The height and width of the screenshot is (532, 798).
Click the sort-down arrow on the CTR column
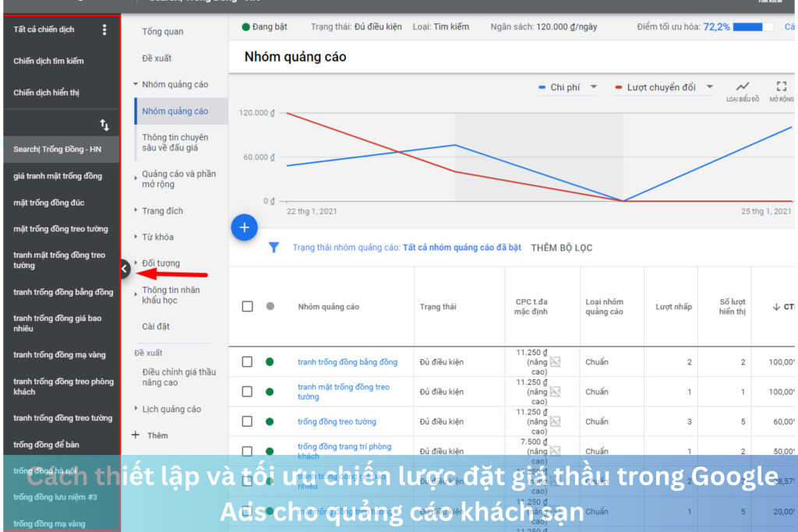coord(776,307)
